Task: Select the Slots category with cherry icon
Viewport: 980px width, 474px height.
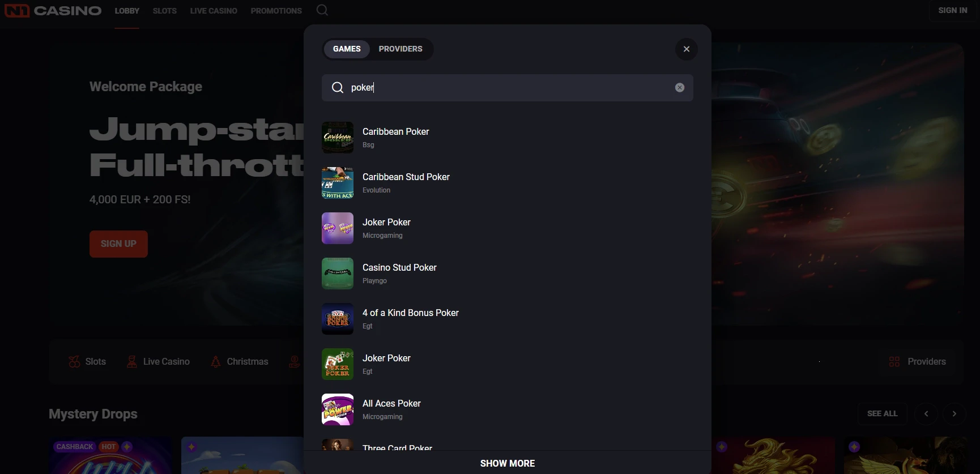Action: 87,362
